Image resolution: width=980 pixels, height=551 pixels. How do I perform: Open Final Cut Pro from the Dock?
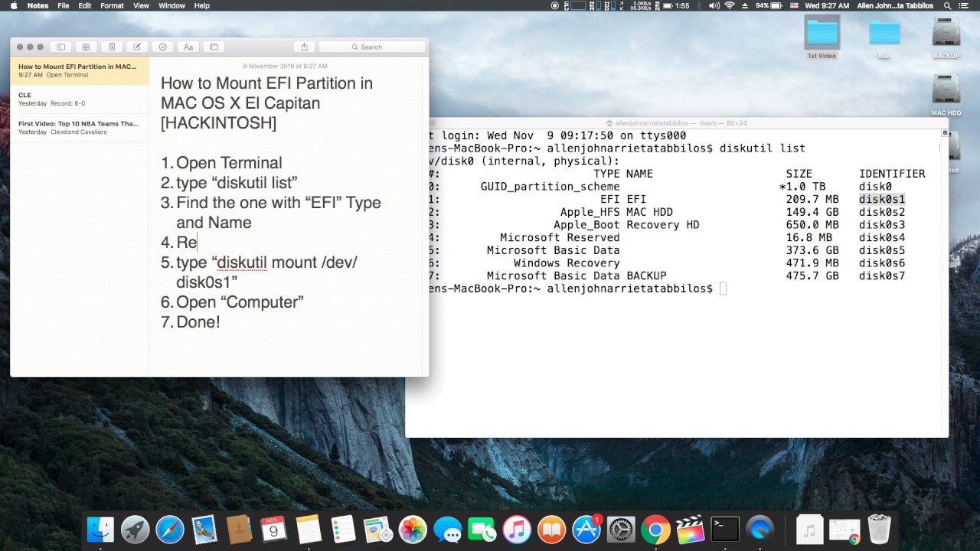pos(690,530)
